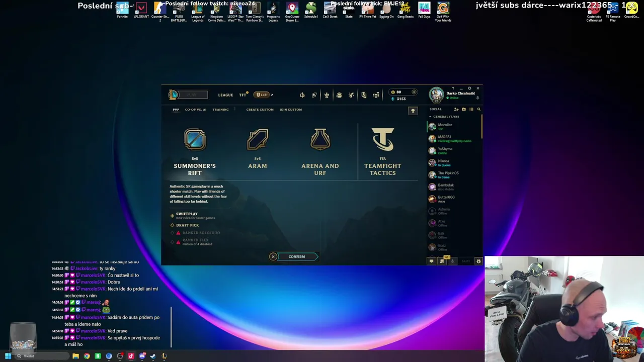The width and height of the screenshot is (644, 362).
Task: Click the League client logo home icon
Action: click(173, 95)
